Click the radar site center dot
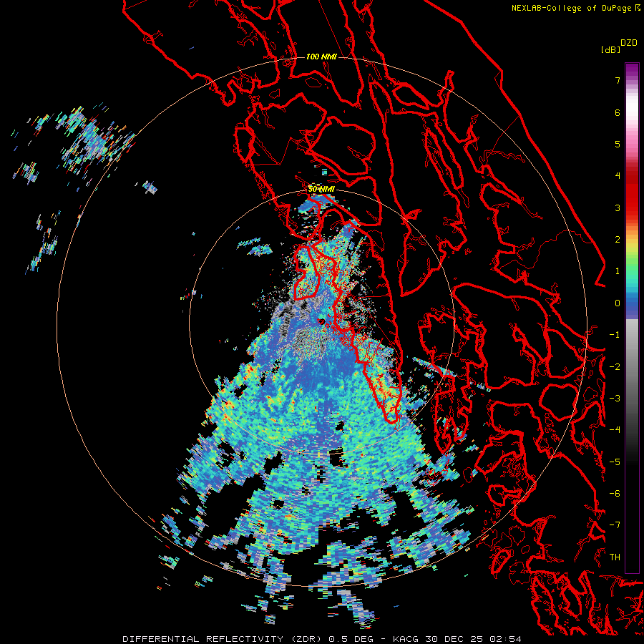This screenshot has width=644, height=644. pyautogui.click(x=321, y=321)
